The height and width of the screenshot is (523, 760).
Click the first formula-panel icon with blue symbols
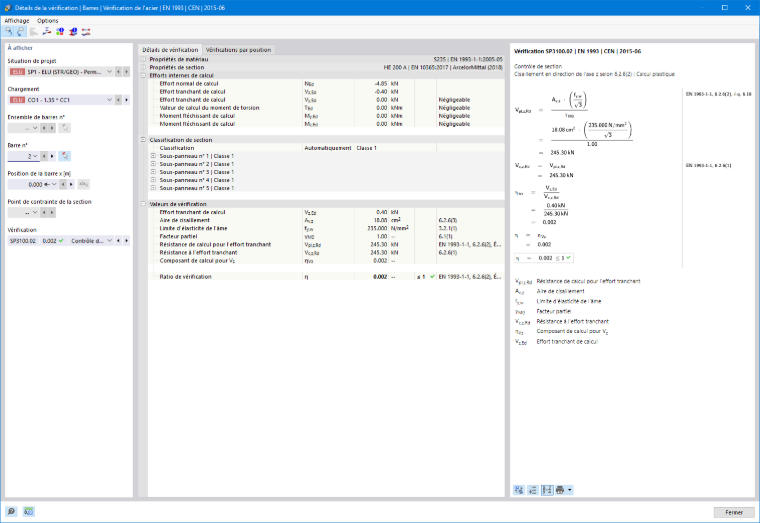point(519,490)
